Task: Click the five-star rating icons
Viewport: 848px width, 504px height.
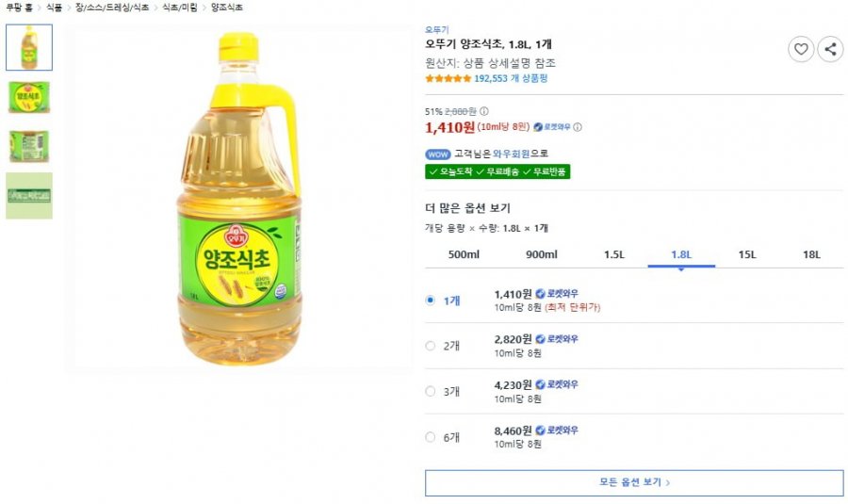Action: tap(448, 78)
